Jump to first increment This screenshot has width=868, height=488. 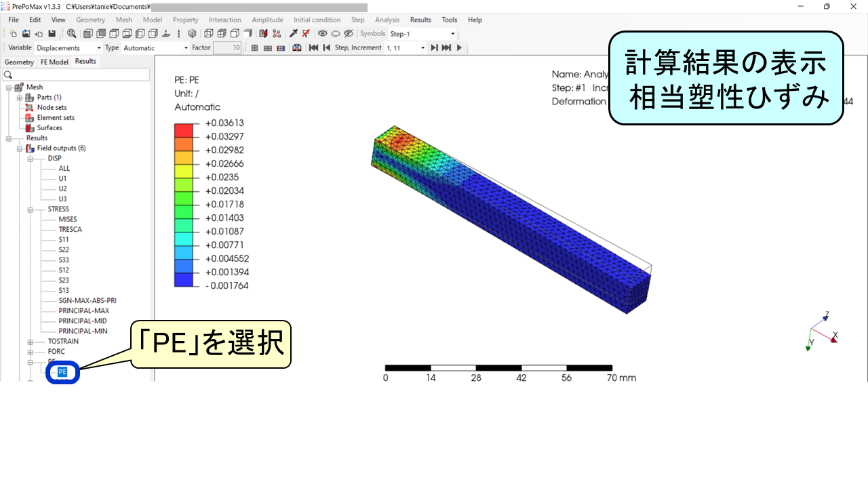313,48
